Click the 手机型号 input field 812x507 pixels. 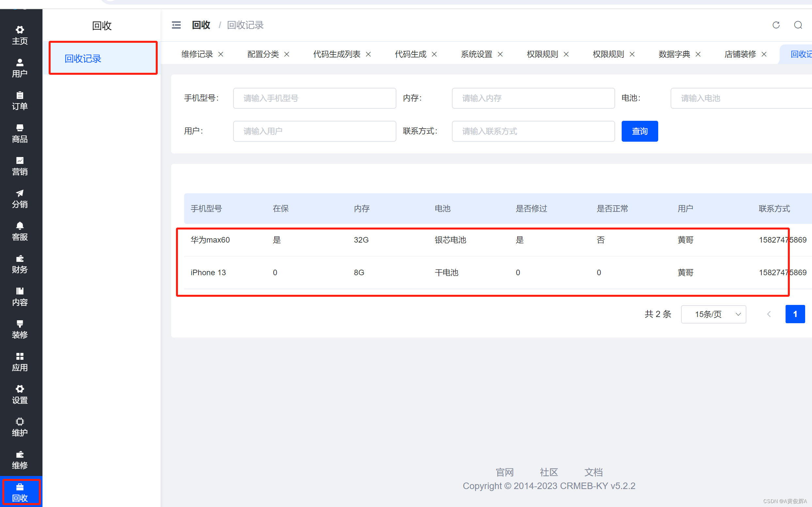tap(314, 98)
